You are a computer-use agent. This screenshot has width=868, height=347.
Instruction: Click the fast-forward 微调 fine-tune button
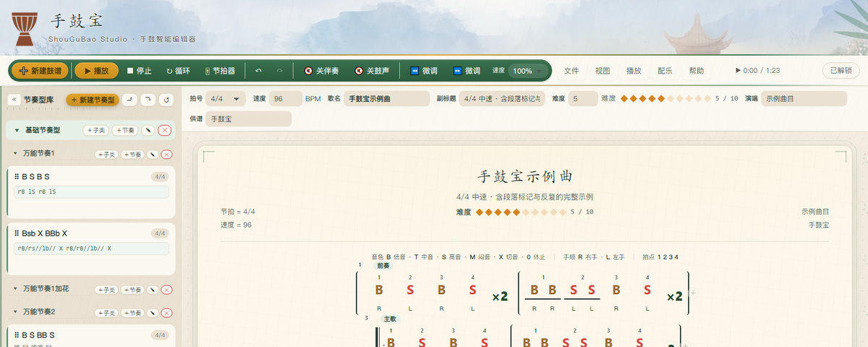(x=467, y=71)
